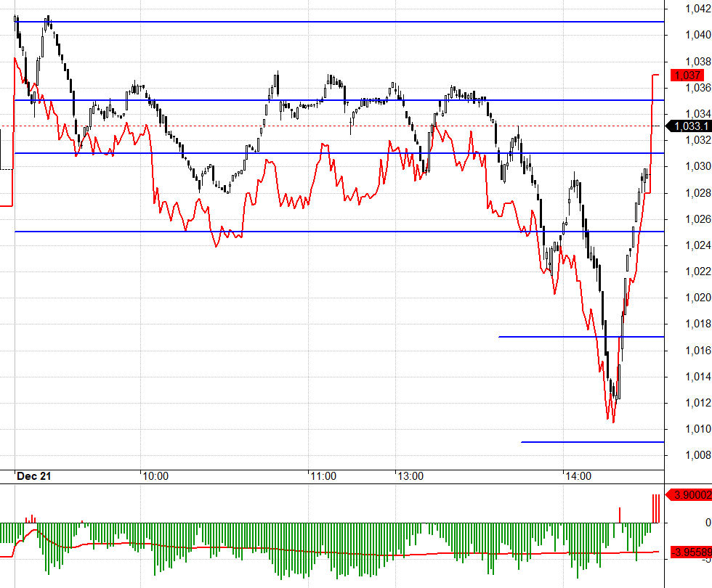Click the 14:00 time axis label
The image size is (712, 588).
tap(578, 476)
